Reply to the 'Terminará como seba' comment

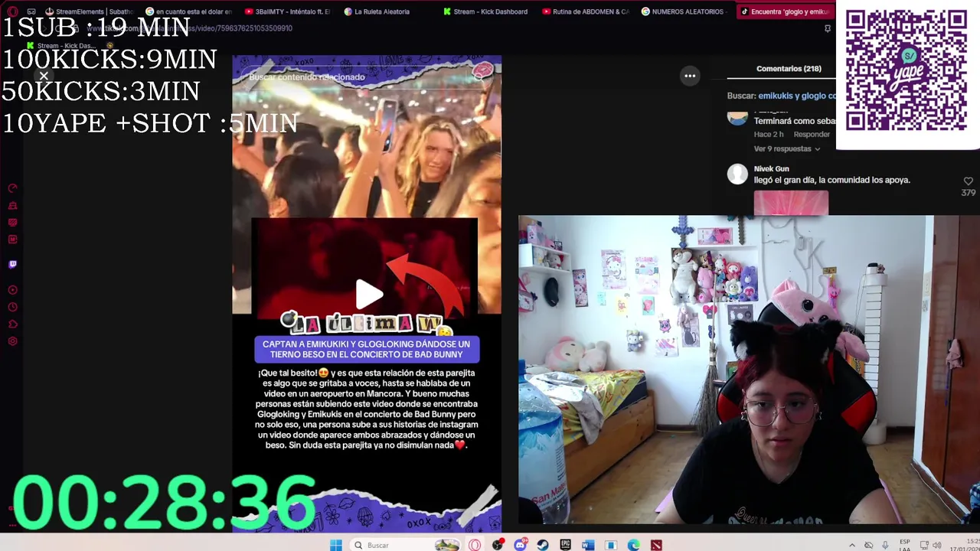[812, 135]
